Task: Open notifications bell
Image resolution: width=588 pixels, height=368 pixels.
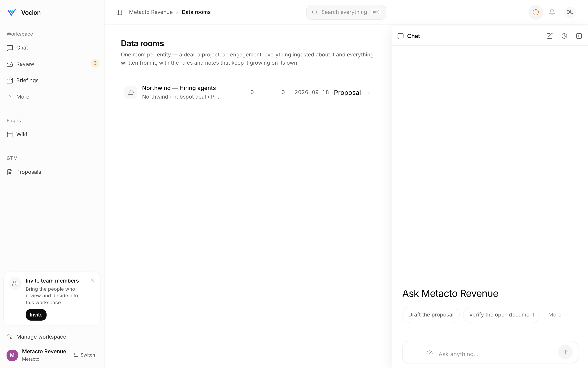Action: (552, 12)
